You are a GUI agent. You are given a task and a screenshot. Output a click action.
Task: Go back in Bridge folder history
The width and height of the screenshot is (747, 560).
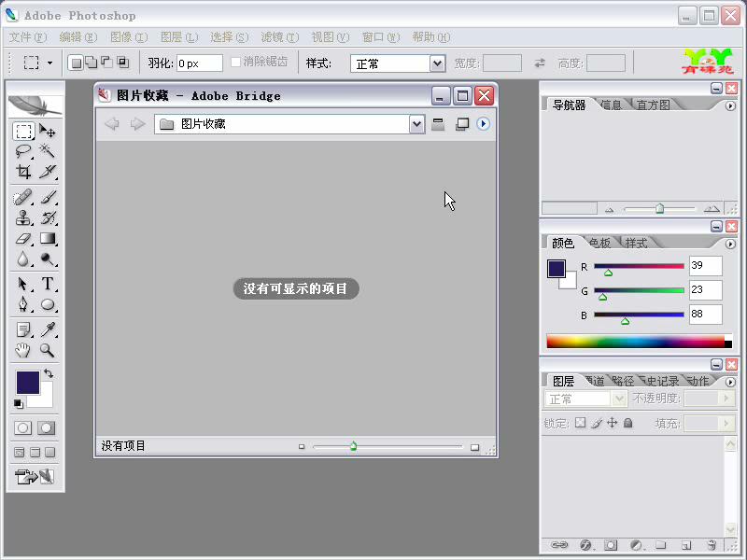pos(112,124)
